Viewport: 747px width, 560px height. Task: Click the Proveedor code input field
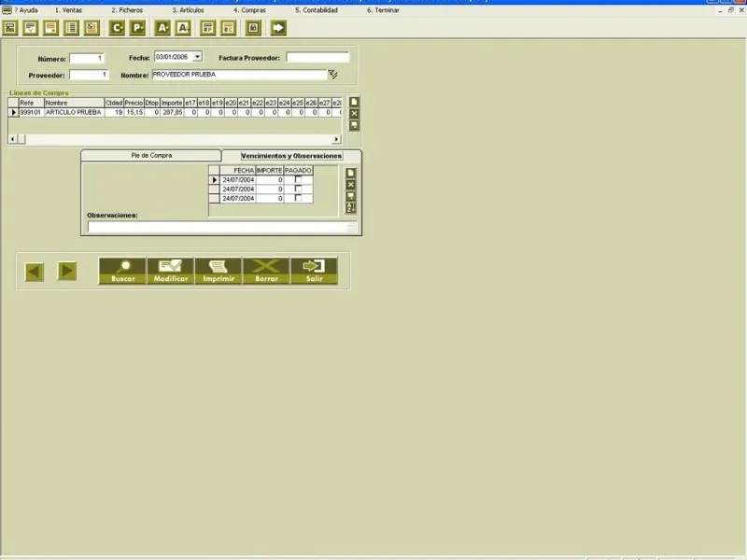89,75
